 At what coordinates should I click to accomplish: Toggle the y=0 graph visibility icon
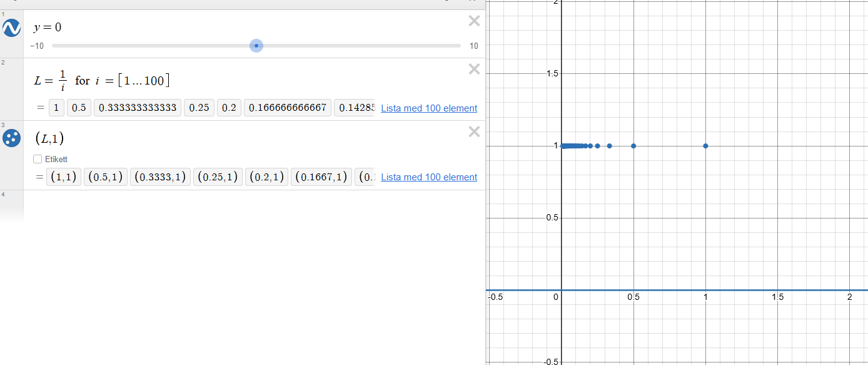[x=11, y=28]
